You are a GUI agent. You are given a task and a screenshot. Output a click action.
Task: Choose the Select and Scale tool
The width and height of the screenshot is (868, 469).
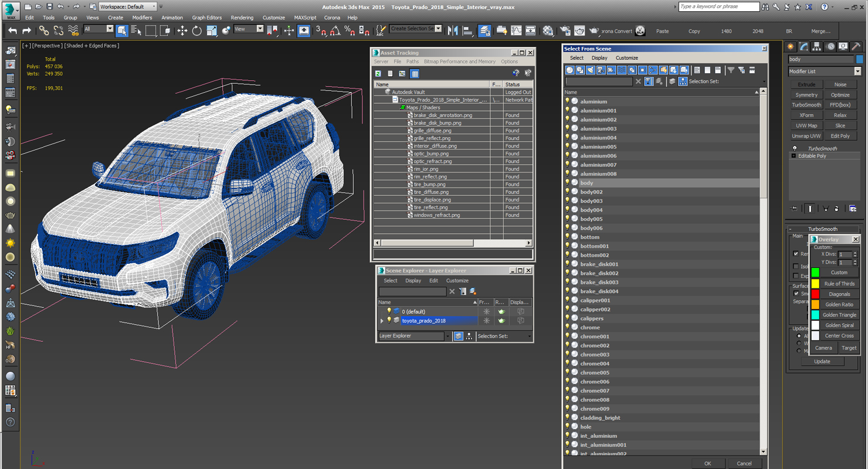pyautogui.click(x=211, y=30)
